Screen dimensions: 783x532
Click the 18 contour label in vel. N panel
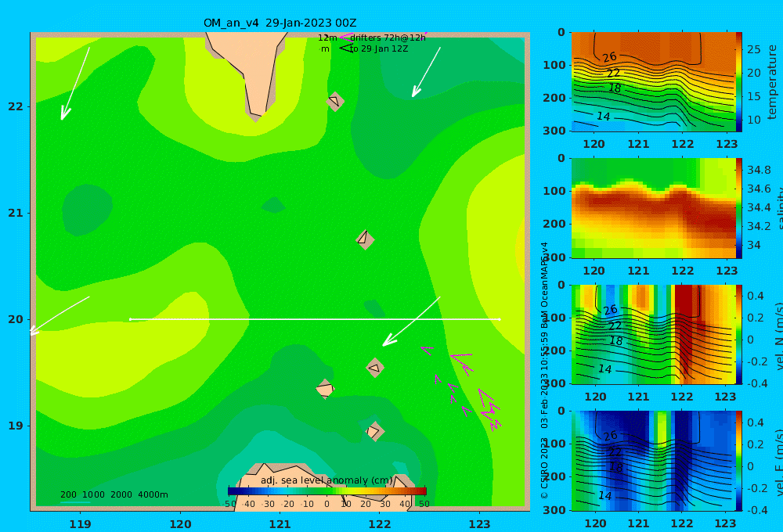(x=616, y=341)
